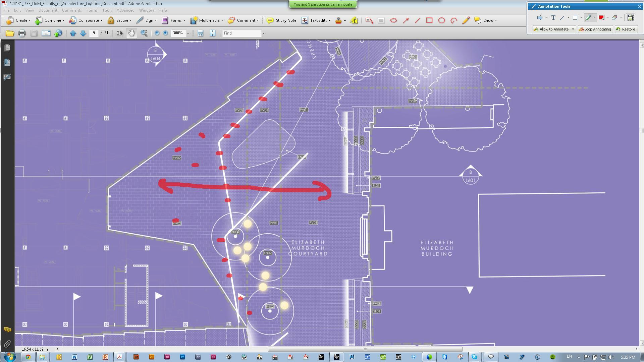Pick the red annotation color swatch
644x362 pixels.
tap(601, 17)
